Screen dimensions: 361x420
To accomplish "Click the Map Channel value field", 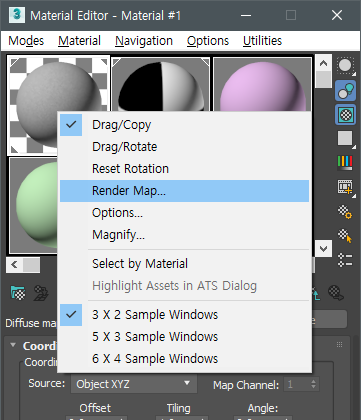I will pos(297,384).
